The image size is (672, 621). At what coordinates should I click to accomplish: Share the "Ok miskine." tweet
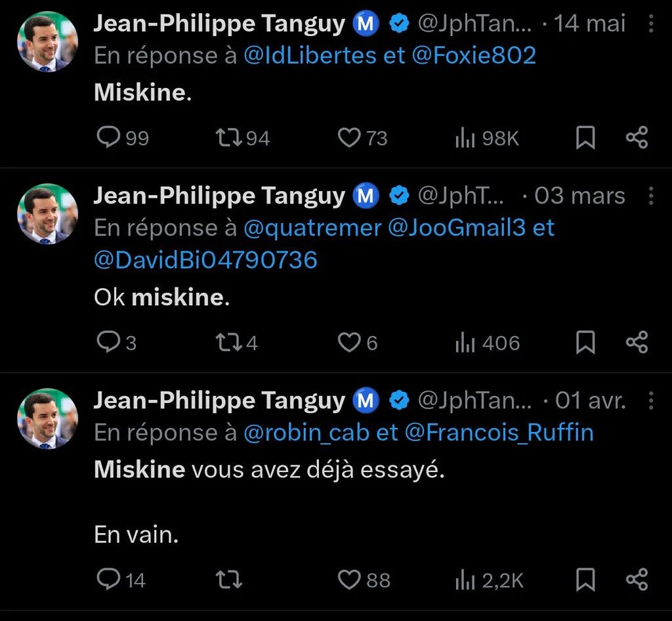(x=637, y=343)
